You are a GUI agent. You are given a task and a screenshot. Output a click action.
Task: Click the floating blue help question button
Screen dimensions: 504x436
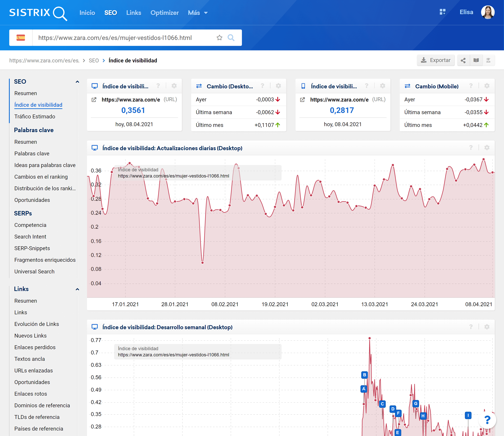[x=487, y=420]
